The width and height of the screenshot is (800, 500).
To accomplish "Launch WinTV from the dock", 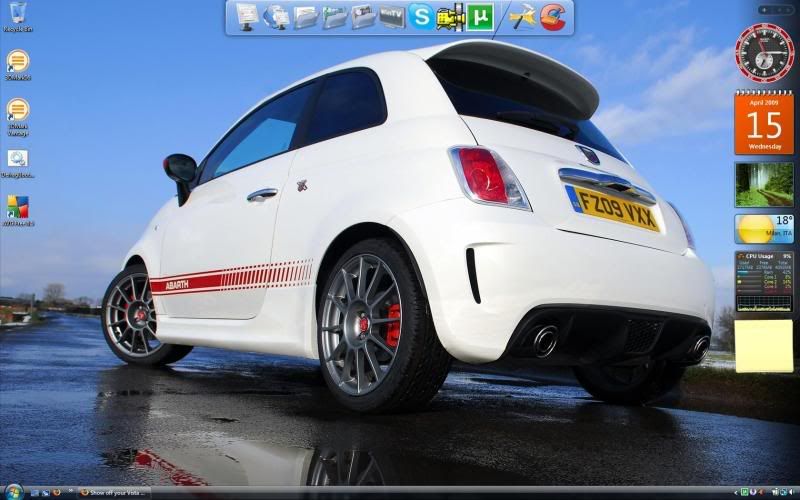I will pyautogui.click(x=392, y=17).
